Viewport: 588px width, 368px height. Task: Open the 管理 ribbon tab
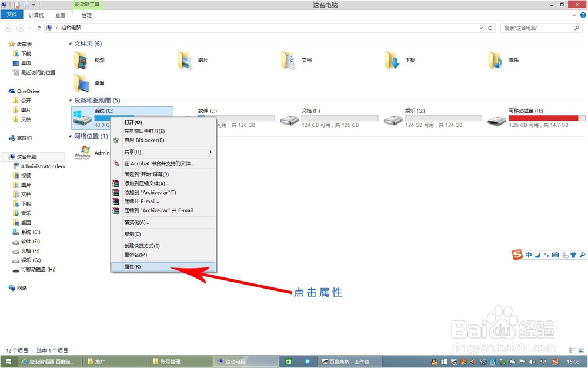pos(86,15)
